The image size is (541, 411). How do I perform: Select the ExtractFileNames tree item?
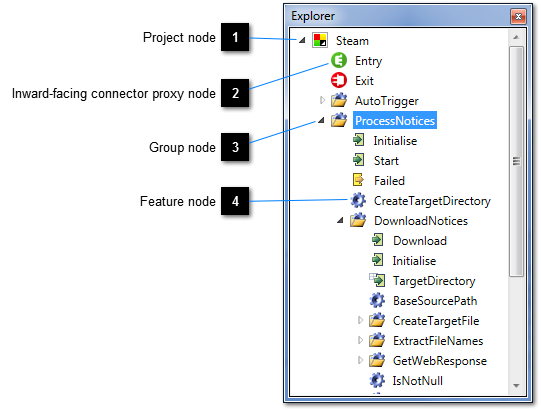coord(438,341)
